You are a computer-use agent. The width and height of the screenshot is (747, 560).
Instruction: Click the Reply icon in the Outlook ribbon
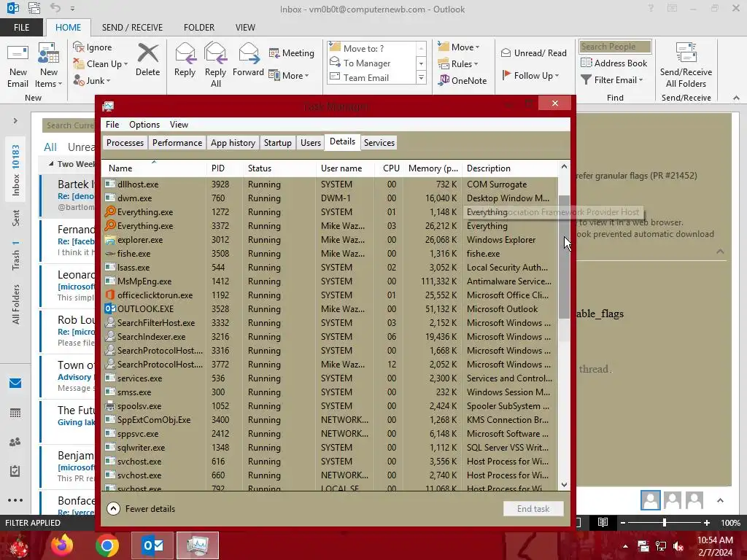(185, 60)
